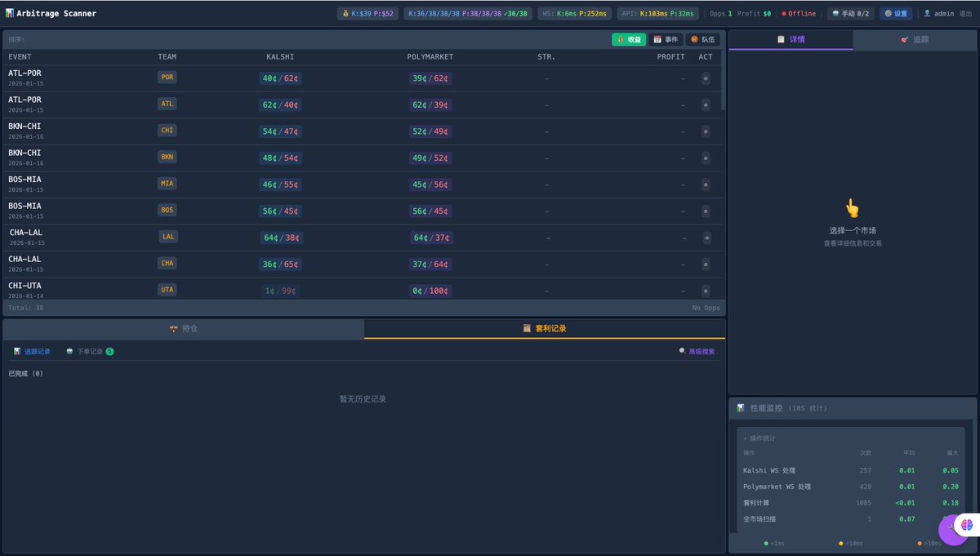
Task: Click Kalshi price 64¢/38¢ in LAL row
Action: 282,238
